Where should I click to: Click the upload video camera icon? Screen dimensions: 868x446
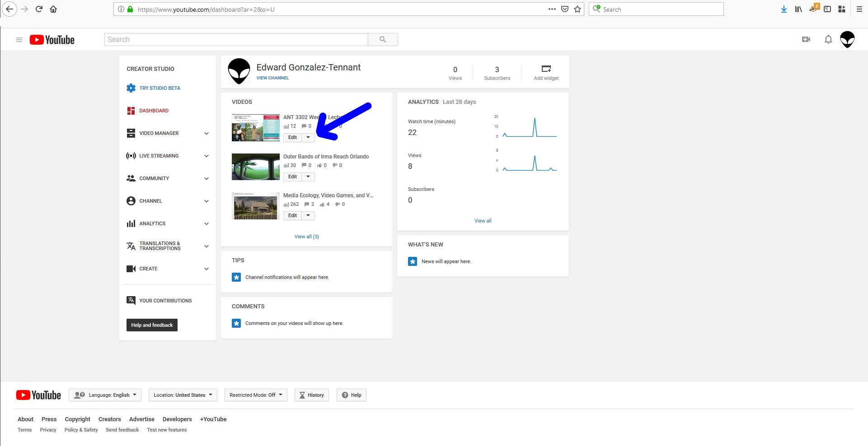pos(806,40)
